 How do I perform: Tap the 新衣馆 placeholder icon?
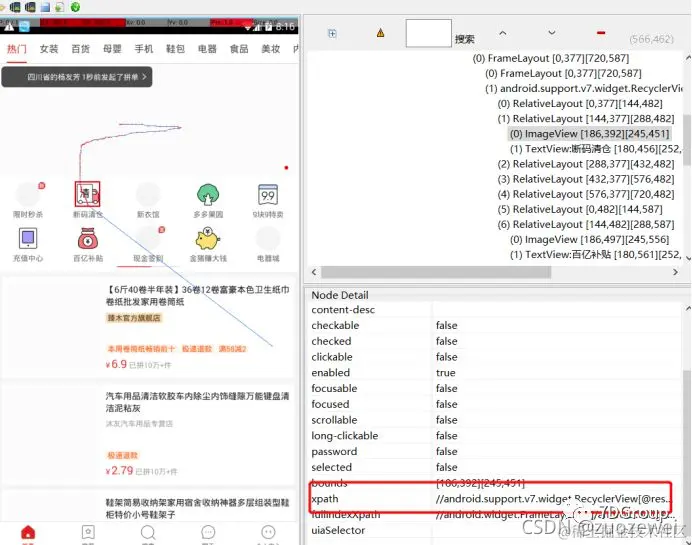pyautogui.click(x=148, y=195)
